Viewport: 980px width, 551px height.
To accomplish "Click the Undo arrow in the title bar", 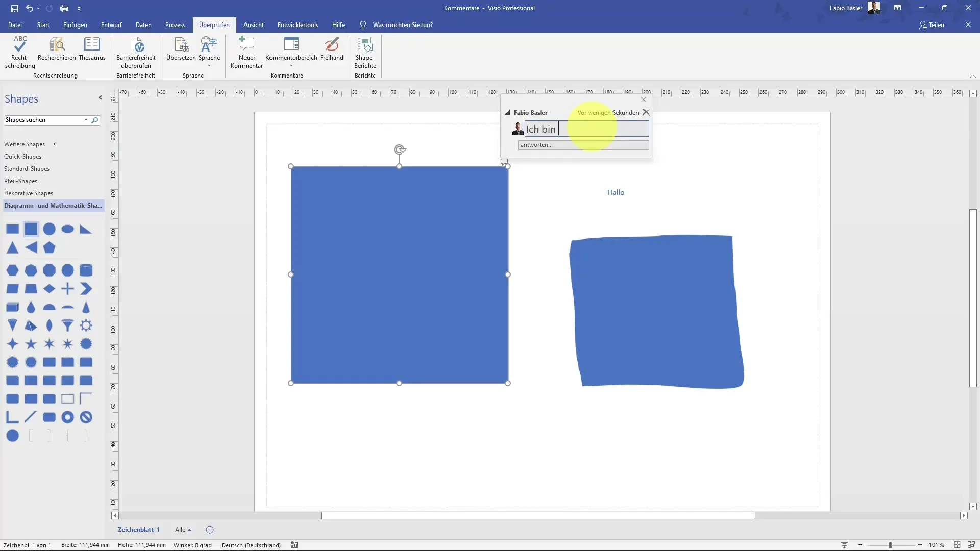I will pos(30,8).
